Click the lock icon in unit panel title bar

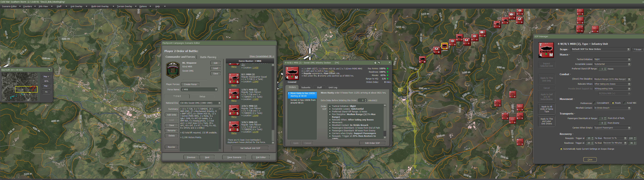[x=375, y=63]
